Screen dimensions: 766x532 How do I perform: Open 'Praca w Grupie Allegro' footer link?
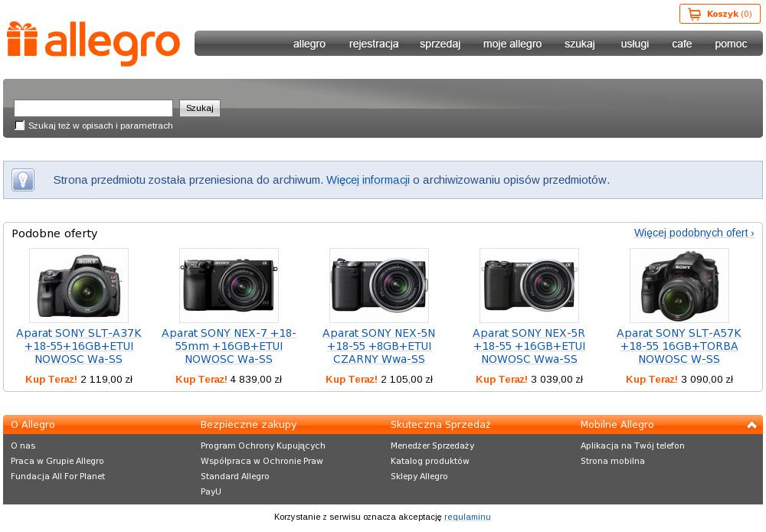pyautogui.click(x=57, y=461)
